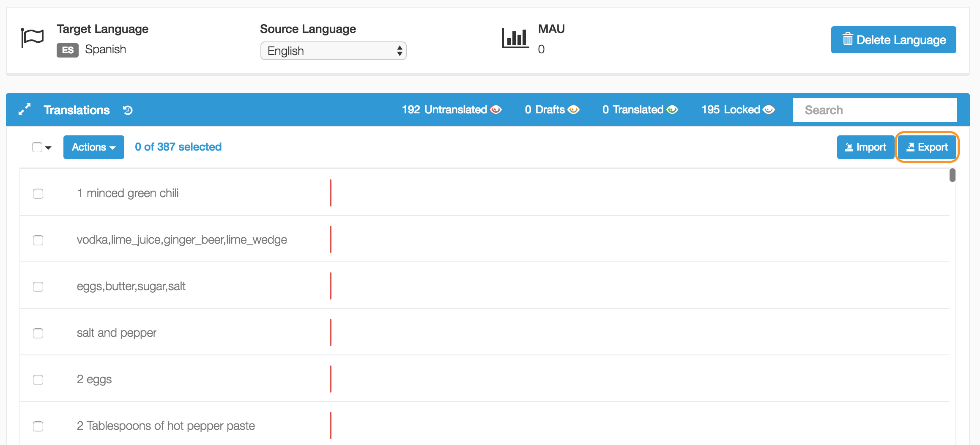Check the '2 eggs' row checkbox

click(38, 380)
